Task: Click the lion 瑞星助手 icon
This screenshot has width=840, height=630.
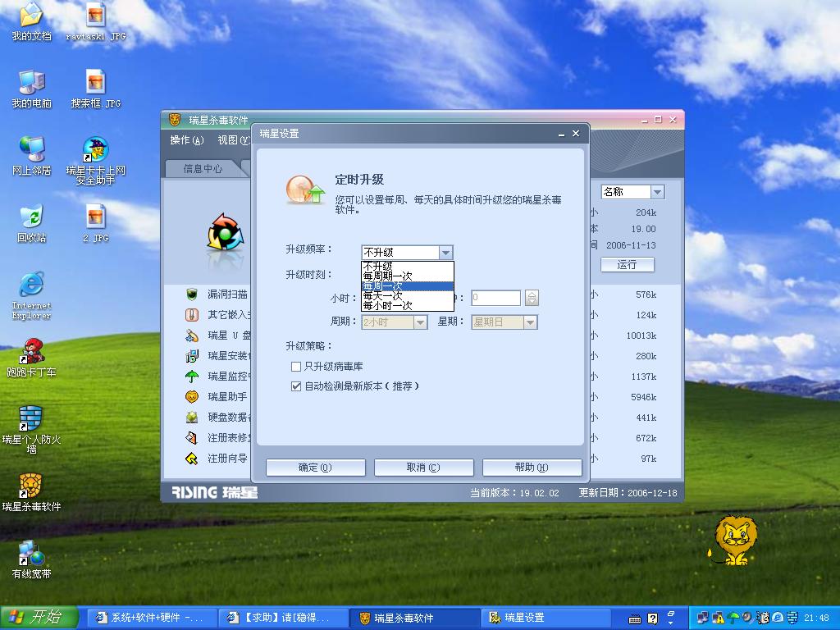Action: [x=192, y=397]
